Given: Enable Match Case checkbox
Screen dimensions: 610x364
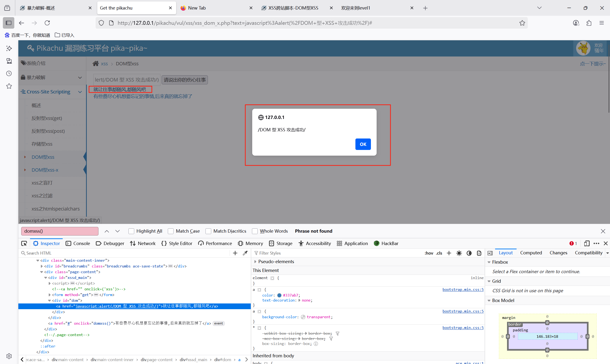Looking at the screenshot, I should click(171, 231).
